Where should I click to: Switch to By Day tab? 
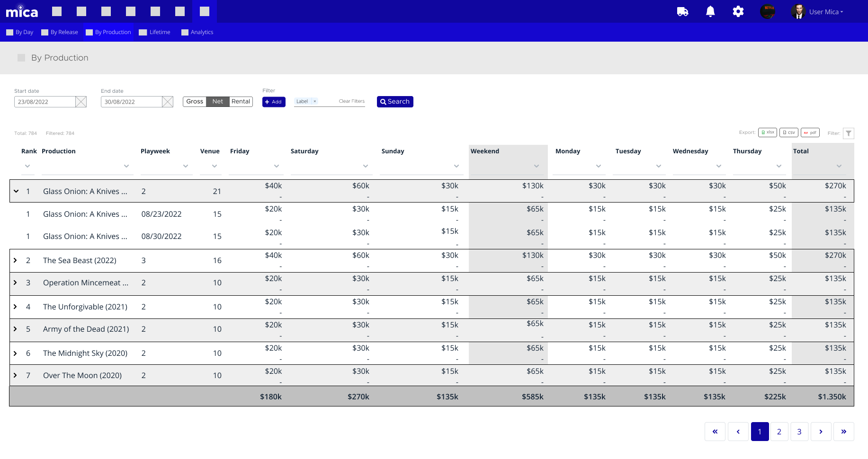(x=20, y=32)
